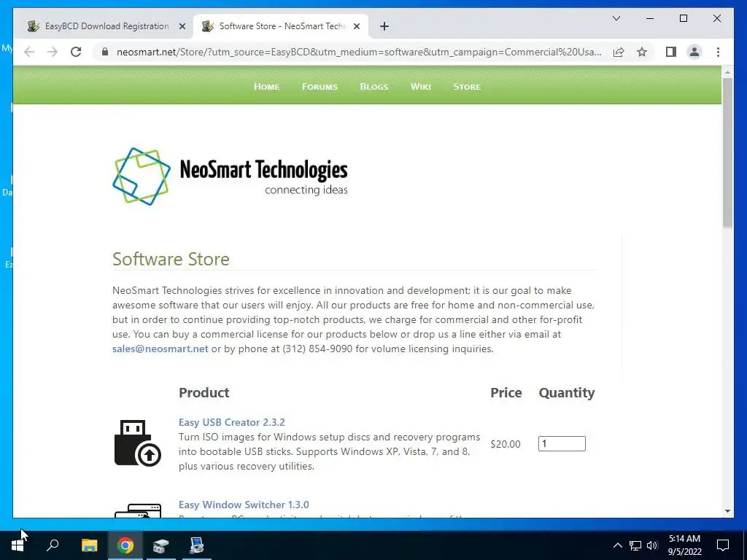Open the Chrome three-dot menu
The image size is (747, 560).
(x=718, y=52)
